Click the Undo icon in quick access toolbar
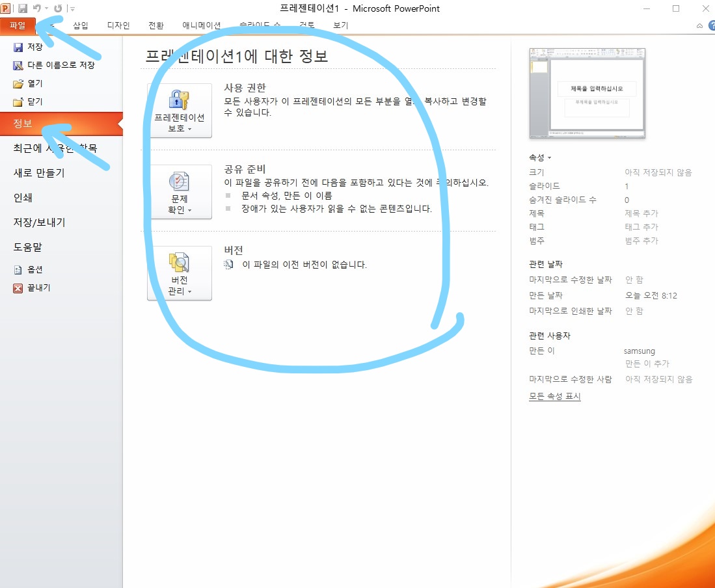715x588 pixels. [x=37, y=8]
